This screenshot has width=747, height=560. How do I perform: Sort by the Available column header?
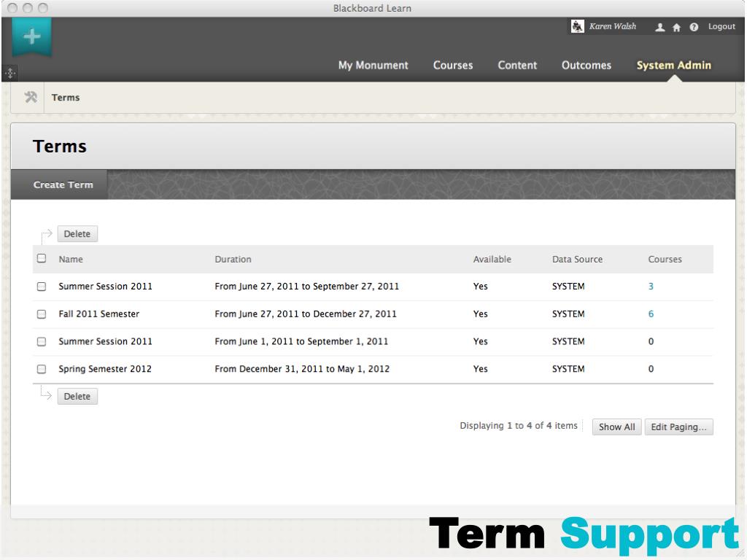pos(492,259)
